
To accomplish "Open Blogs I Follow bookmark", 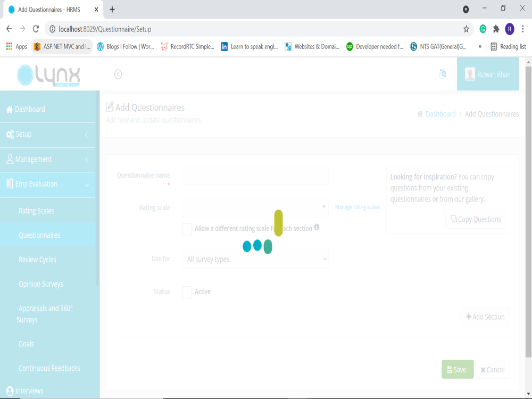I will coord(126,46).
